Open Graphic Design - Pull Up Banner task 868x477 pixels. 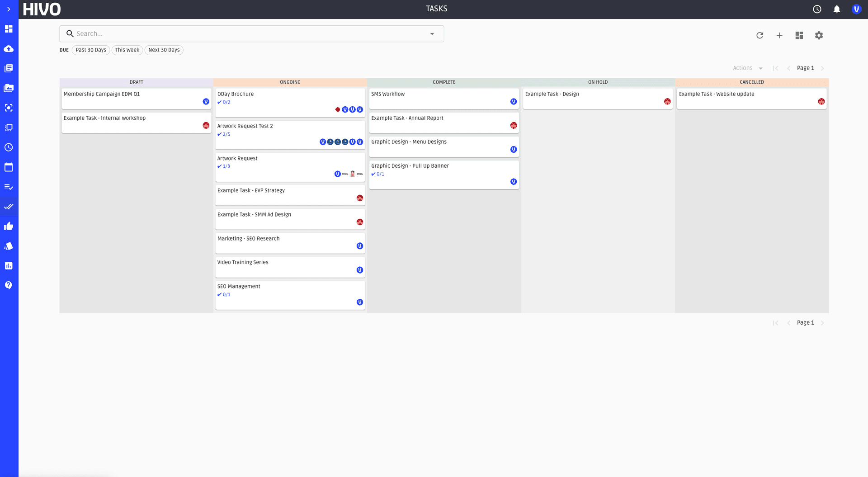click(x=444, y=175)
